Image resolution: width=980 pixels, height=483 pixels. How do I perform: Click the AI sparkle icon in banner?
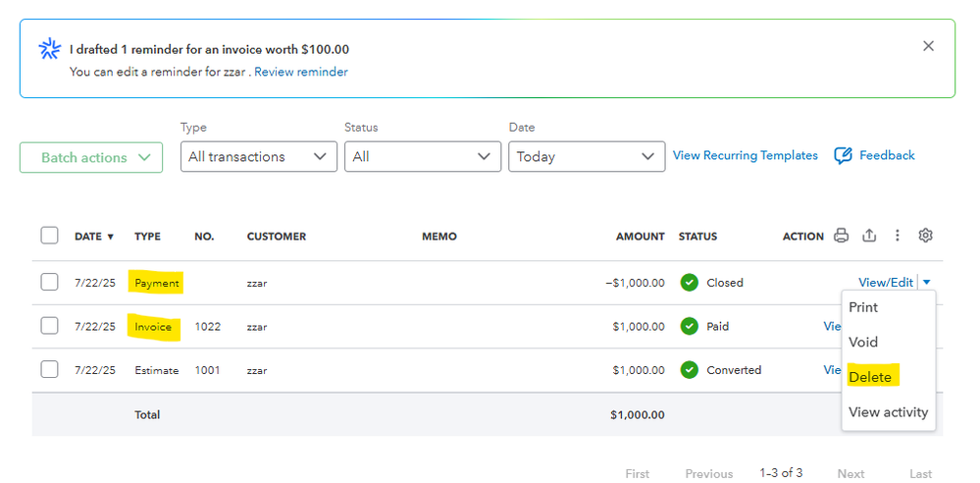pos(49,50)
